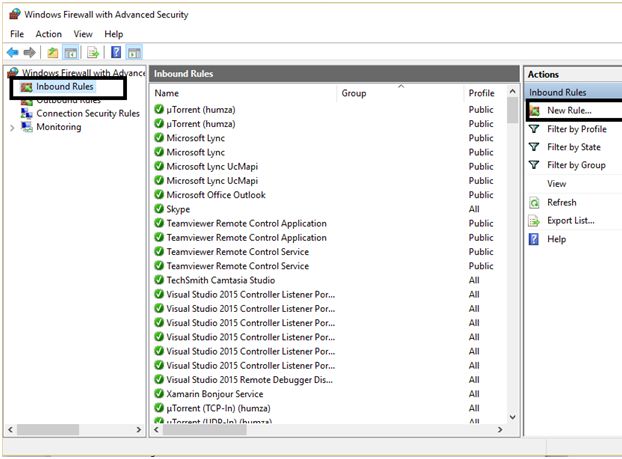Click the Connection Security Rules node icon
The height and width of the screenshot is (459, 622).
coord(27,113)
